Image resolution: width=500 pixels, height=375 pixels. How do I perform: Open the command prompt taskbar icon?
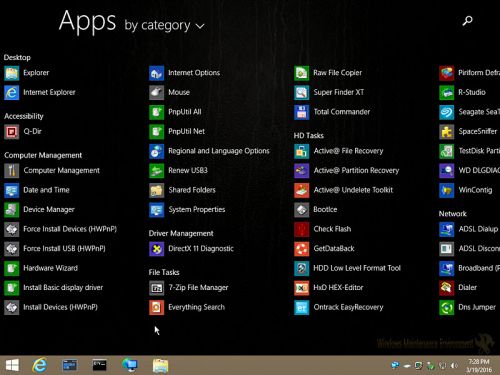99,365
